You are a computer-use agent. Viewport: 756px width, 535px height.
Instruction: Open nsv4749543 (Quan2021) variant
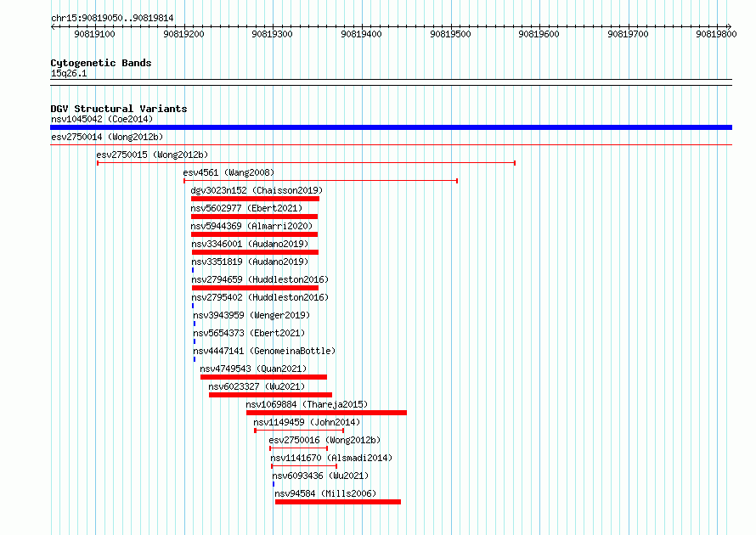click(254, 369)
